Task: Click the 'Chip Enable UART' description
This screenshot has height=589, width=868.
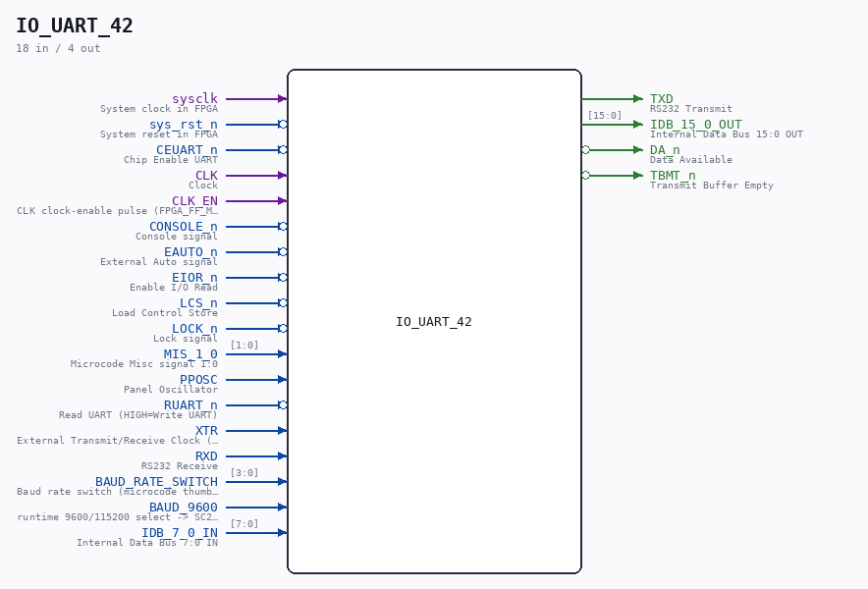Action: point(171,159)
